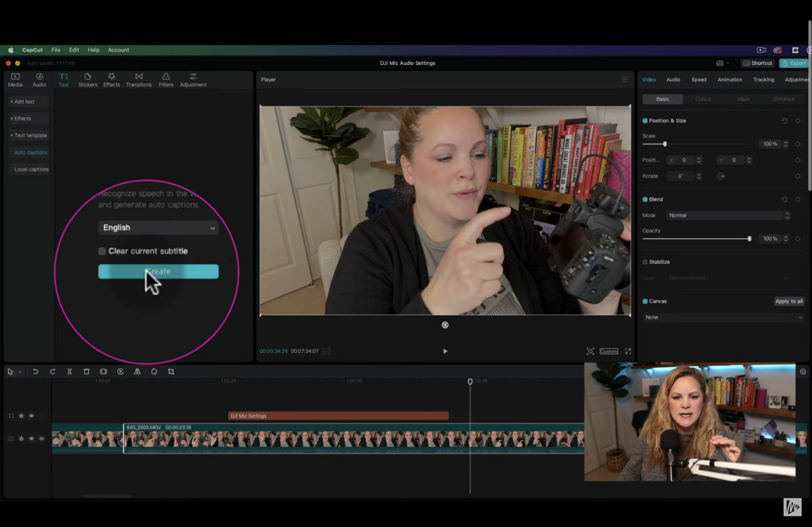Switch to the Audio tab in properties
812x527 pixels.
tap(673, 79)
